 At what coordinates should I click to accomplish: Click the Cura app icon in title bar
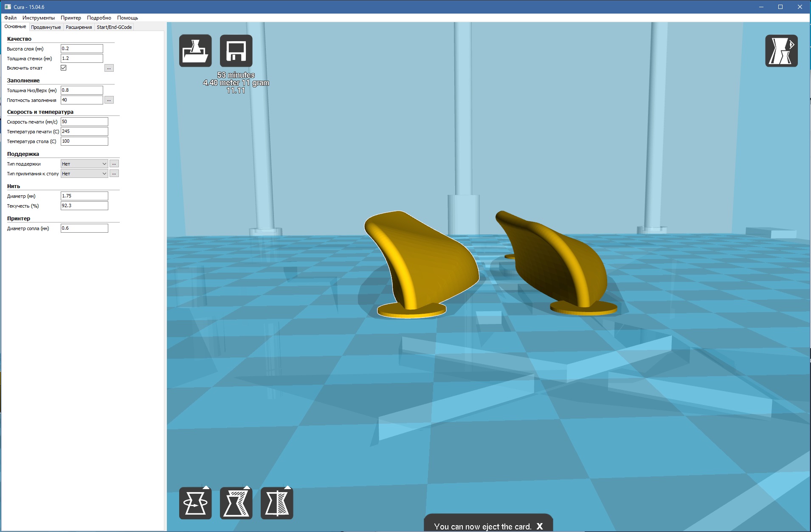tap(8, 7)
